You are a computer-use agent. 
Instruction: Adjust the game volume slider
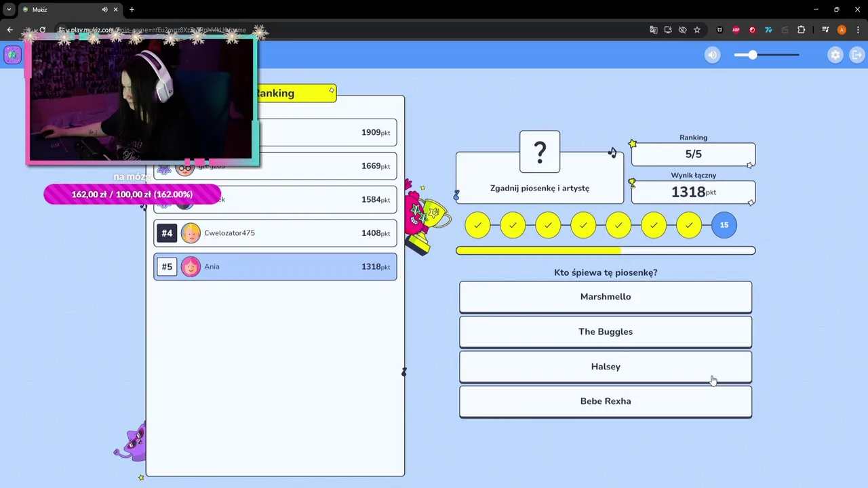767,55
